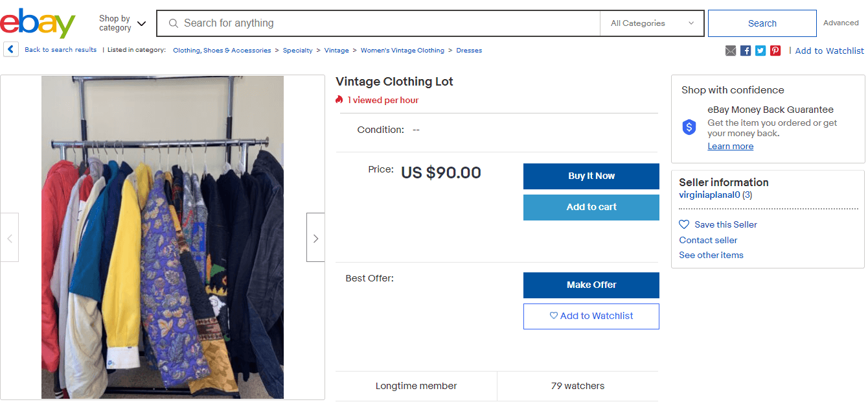Share listing on Facebook icon
This screenshot has height=404, width=868.
pyautogui.click(x=746, y=51)
